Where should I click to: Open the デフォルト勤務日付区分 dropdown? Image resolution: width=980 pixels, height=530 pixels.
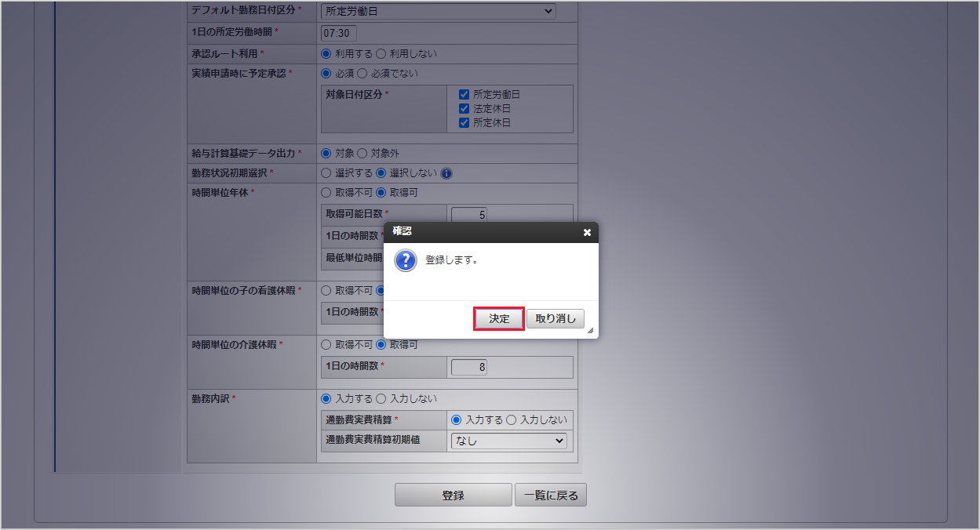pos(438,11)
